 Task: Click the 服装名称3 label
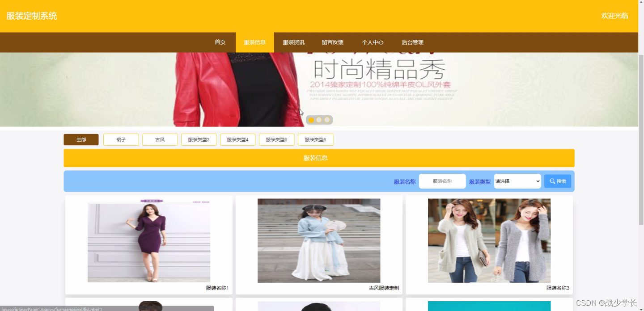558,288
